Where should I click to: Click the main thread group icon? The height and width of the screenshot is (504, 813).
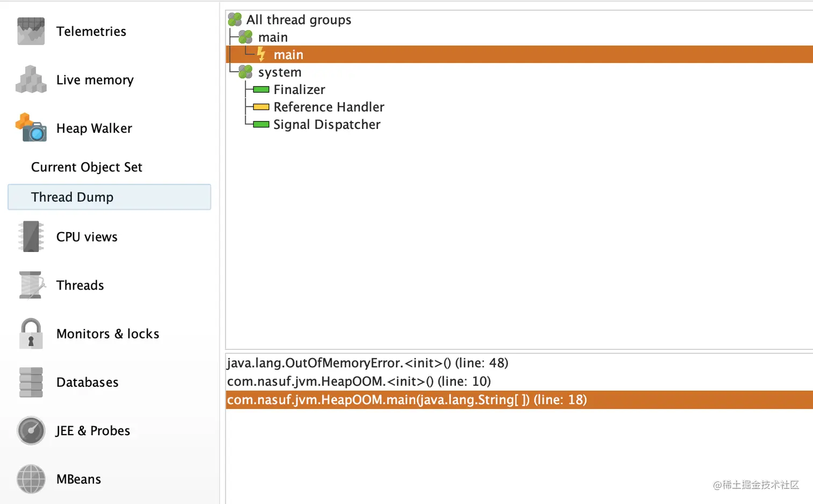click(246, 37)
